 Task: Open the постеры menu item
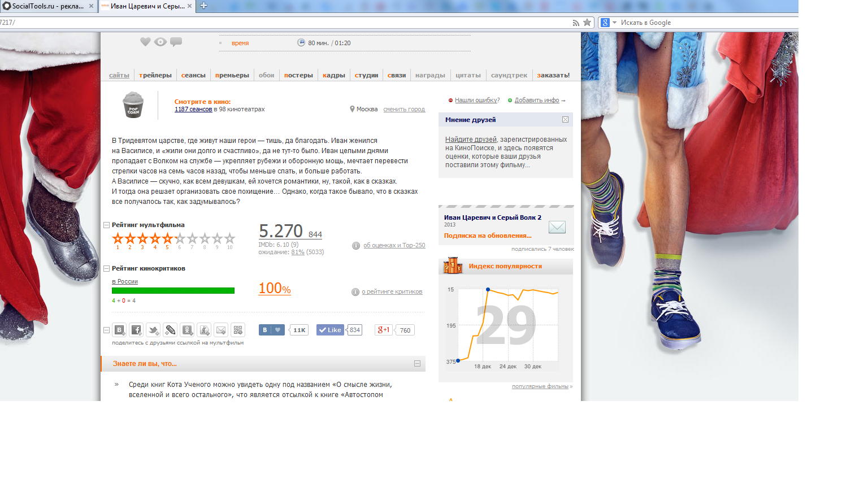298,75
